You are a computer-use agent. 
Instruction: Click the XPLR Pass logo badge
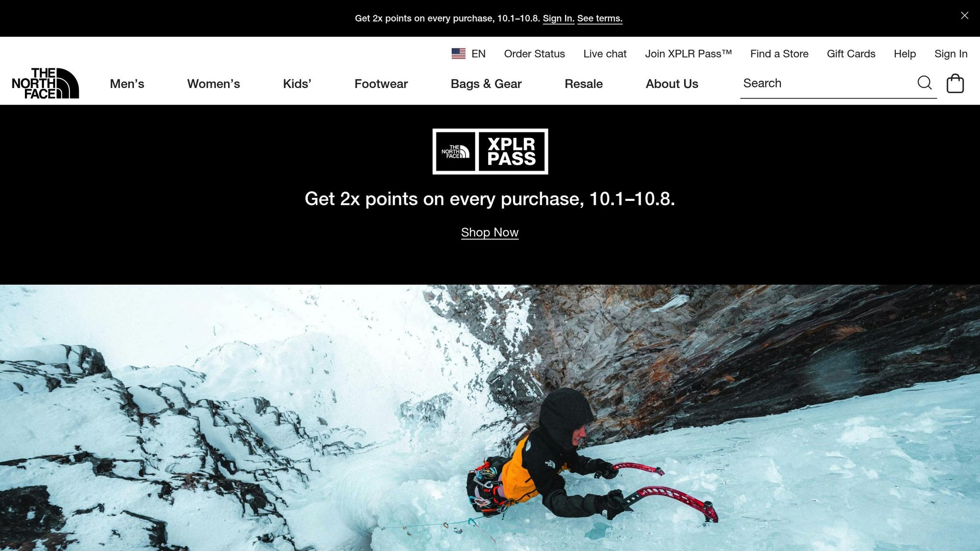pyautogui.click(x=490, y=152)
